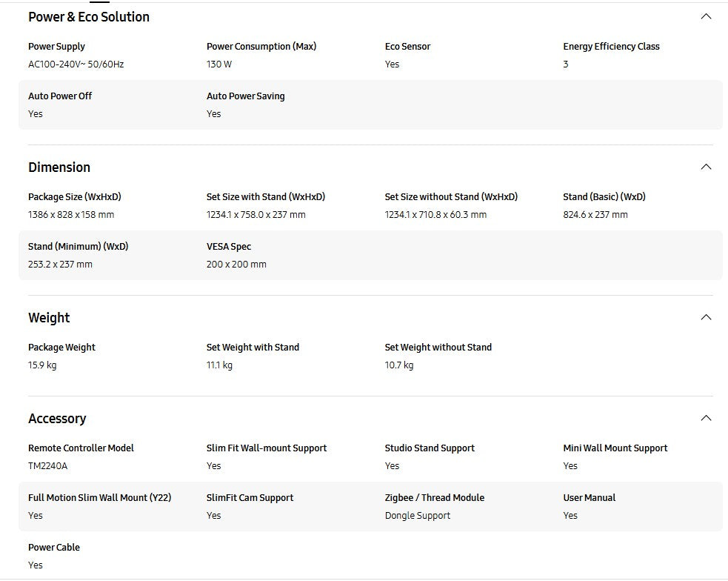
Task: Click the Full Motion Slim Wall Mount label
Action: (x=100, y=498)
